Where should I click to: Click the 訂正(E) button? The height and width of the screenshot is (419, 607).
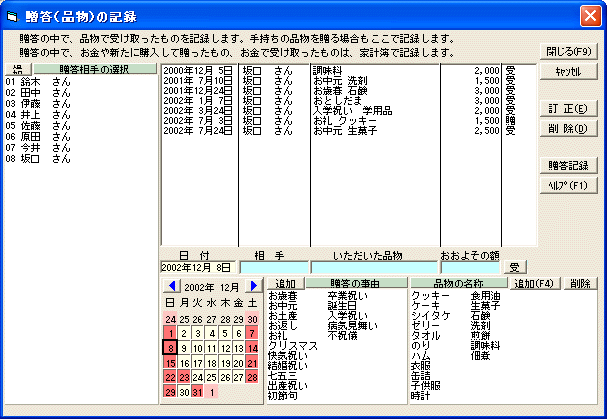click(568, 108)
